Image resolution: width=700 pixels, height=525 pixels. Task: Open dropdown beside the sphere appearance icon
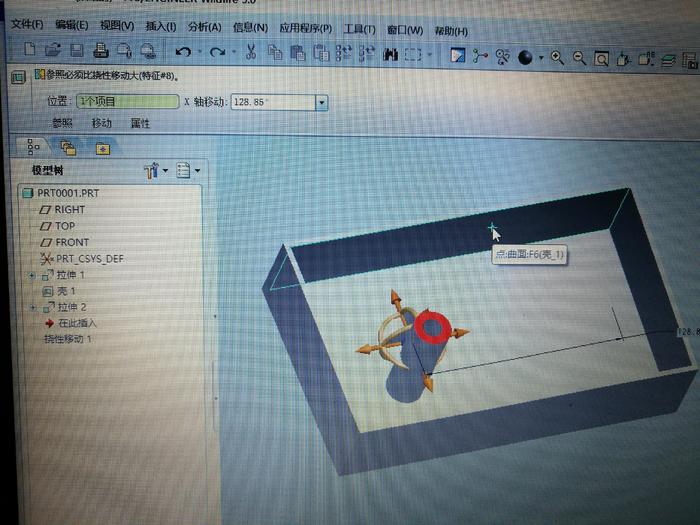pyautogui.click(x=541, y=58)
